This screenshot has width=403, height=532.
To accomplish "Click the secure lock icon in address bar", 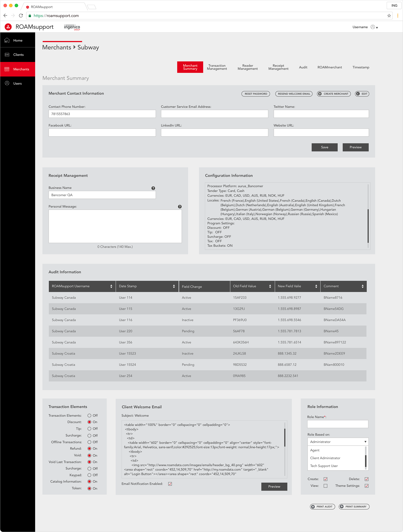I will tap(30, 16).
